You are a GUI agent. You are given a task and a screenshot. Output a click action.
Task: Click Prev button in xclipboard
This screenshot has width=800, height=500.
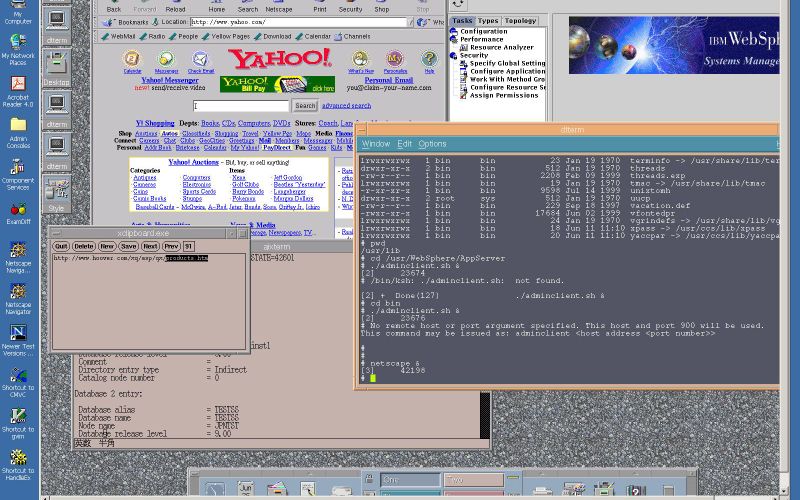[171, 246]
